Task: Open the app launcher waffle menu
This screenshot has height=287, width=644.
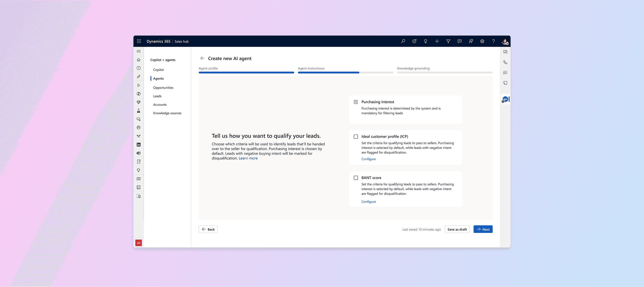Action: [x=139, y=41]
